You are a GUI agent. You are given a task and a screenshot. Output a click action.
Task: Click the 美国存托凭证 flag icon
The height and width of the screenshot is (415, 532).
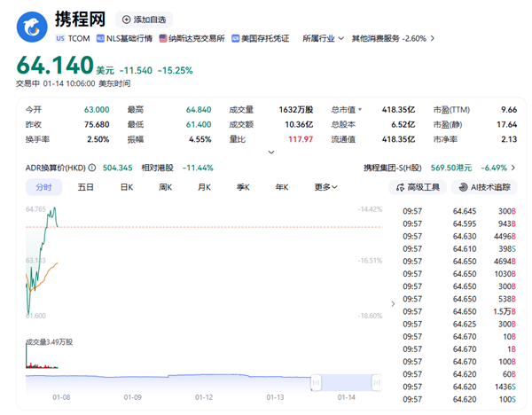click(235, 39)
